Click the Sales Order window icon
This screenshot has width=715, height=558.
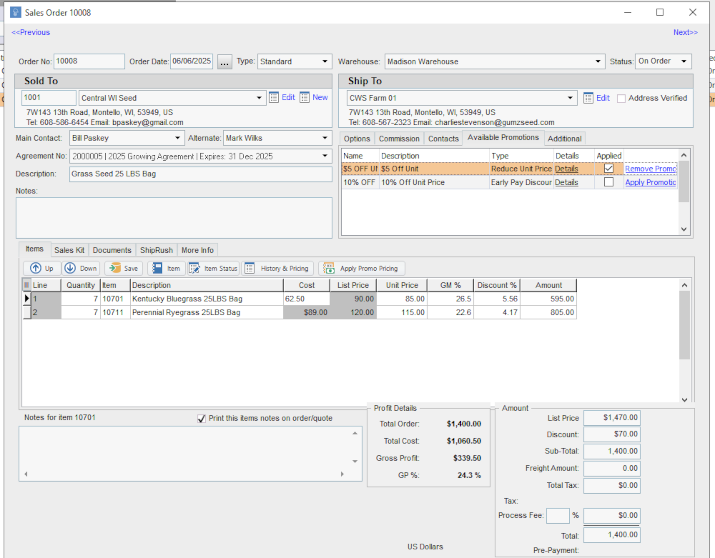16,12
